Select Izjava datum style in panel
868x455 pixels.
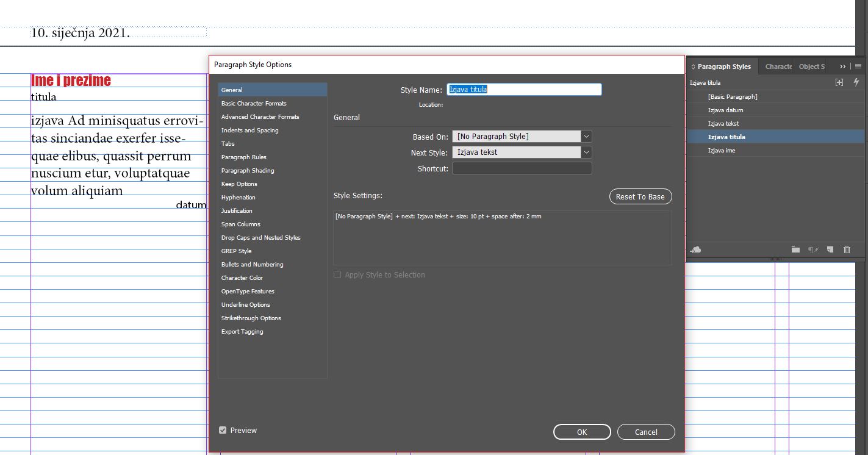pos(777,110)
